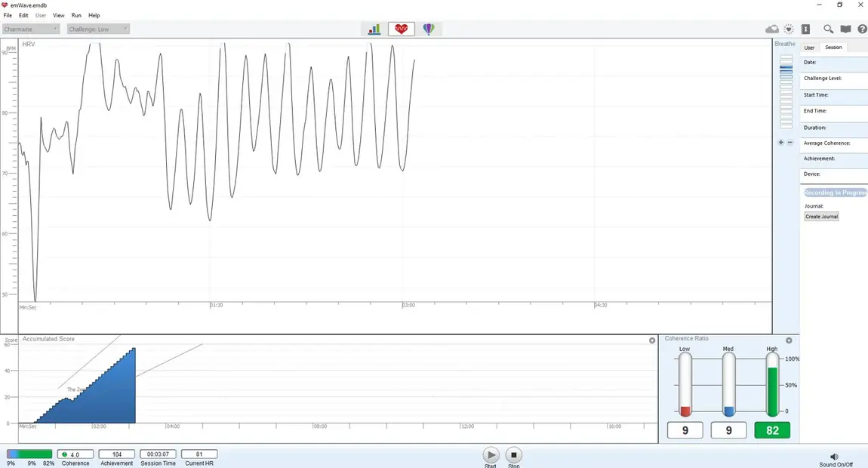This screenshot has width=868, height=468.
Task: Select the heart rhythm wave view
Action: click(x=402, y=29)
